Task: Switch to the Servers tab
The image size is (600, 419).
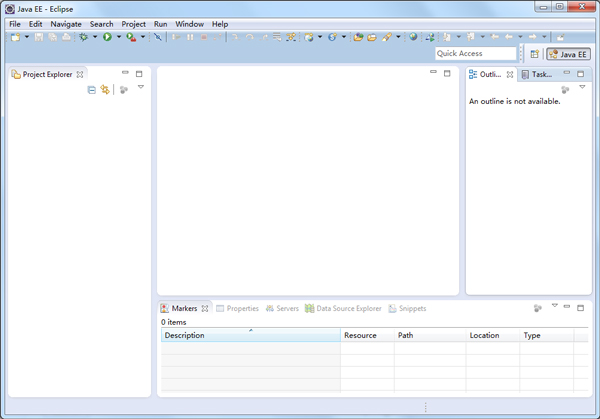Action: [x=282, y=309]
